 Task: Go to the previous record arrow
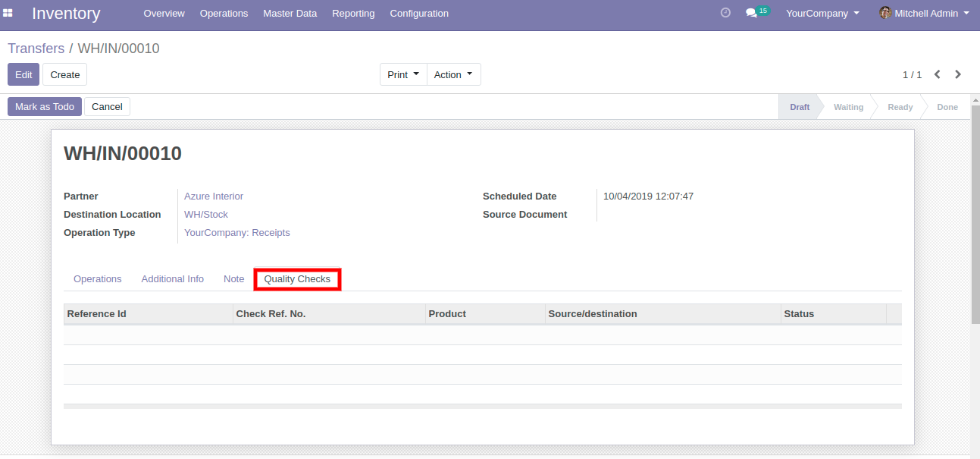tap(938, 74)
